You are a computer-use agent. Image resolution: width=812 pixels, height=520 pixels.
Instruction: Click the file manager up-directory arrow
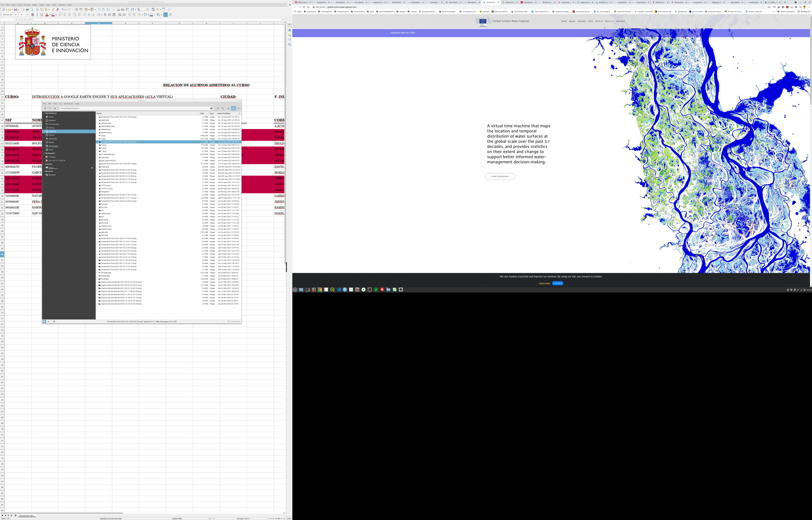click(x=55, y=108)
